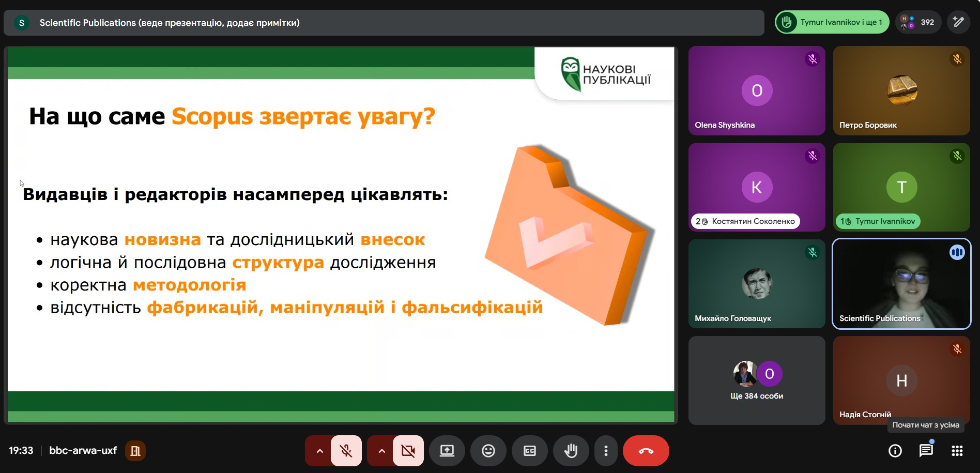Expand video settings chevron
Image resolution: width=980 pixels, height=473 pixels.
pyautogui.click(x=381, y=451)
